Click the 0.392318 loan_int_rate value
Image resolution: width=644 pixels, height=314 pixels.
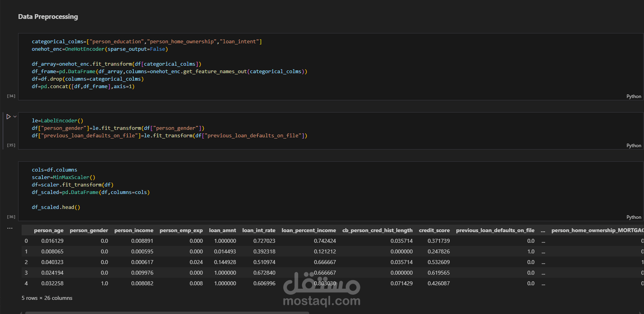point(264,251)
